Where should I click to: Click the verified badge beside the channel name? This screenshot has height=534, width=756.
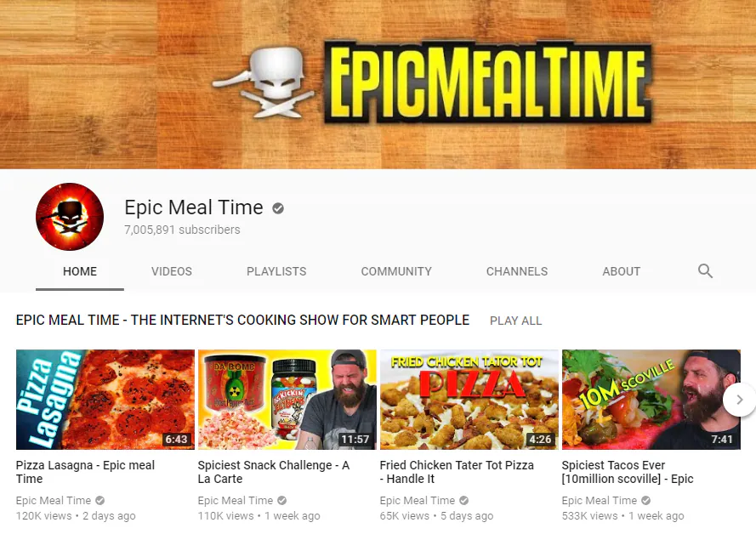(x=278, y=208)
